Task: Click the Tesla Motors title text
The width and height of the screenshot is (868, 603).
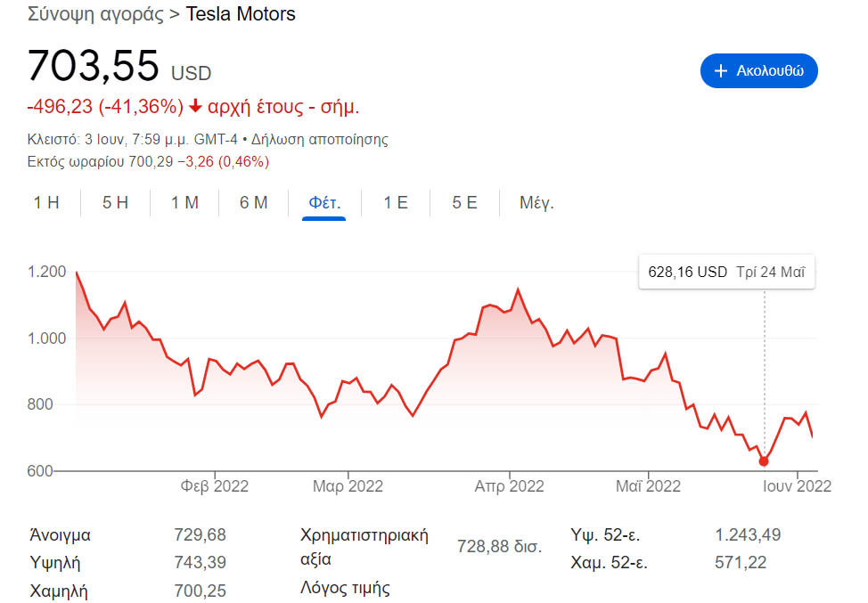Action: [x=241, y=14]
